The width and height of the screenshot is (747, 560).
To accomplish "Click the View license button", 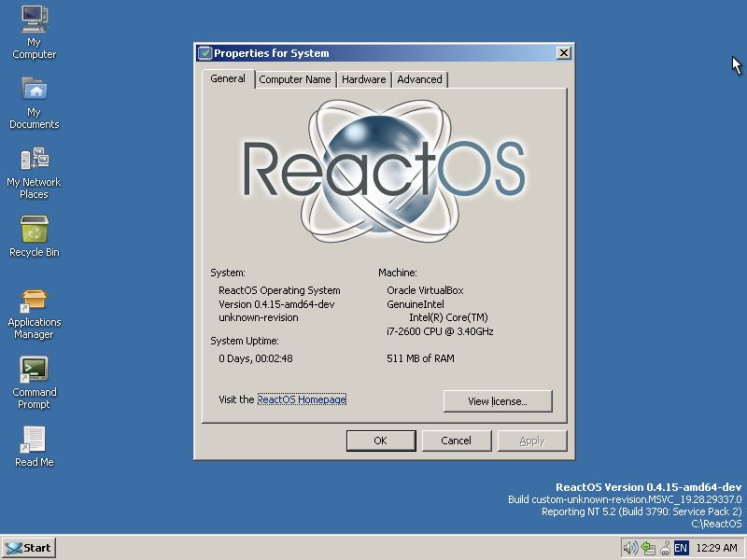I will pos(498,401).
